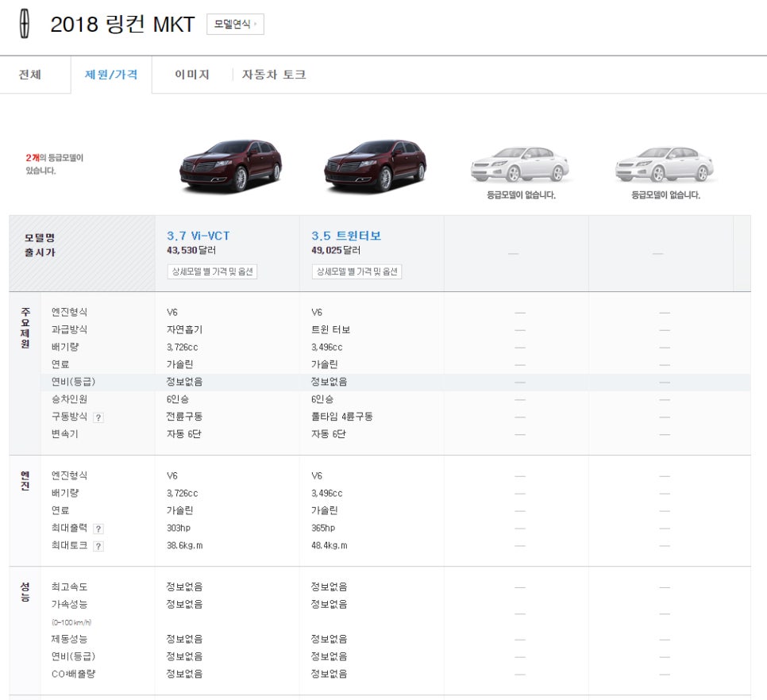The image size is (767, 700).
Task: Go to the 자동차 토크 tab
Action: 274,75
